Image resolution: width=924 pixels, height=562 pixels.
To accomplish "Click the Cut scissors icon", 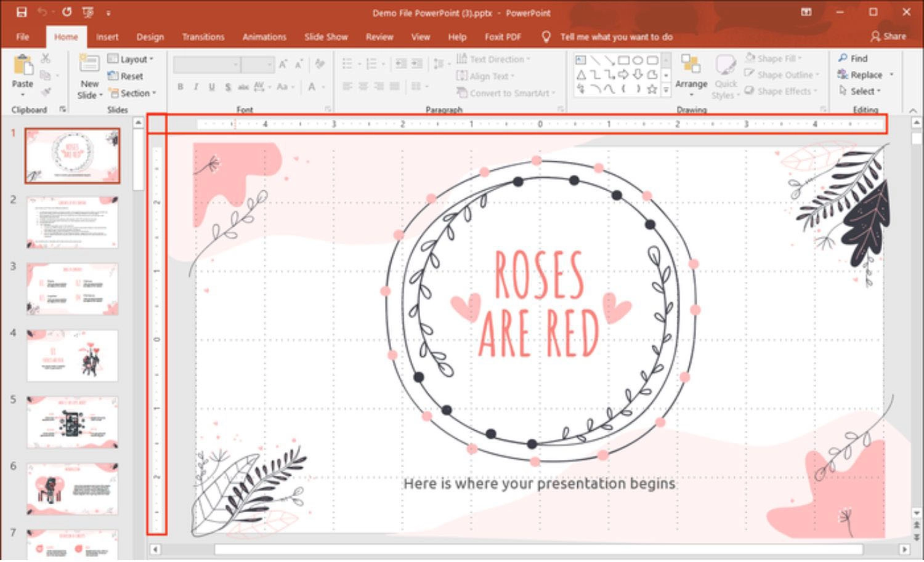I will coord(46,58).
